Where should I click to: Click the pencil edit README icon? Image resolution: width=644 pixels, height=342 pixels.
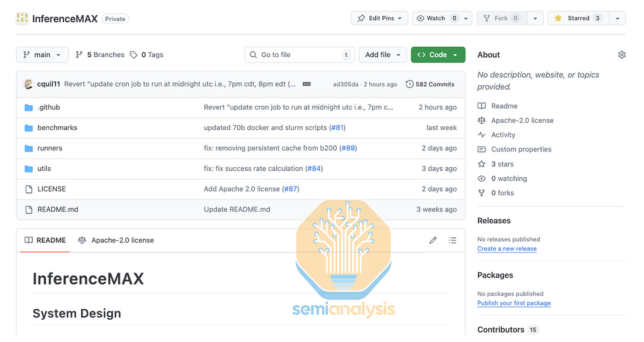[433, 240]
